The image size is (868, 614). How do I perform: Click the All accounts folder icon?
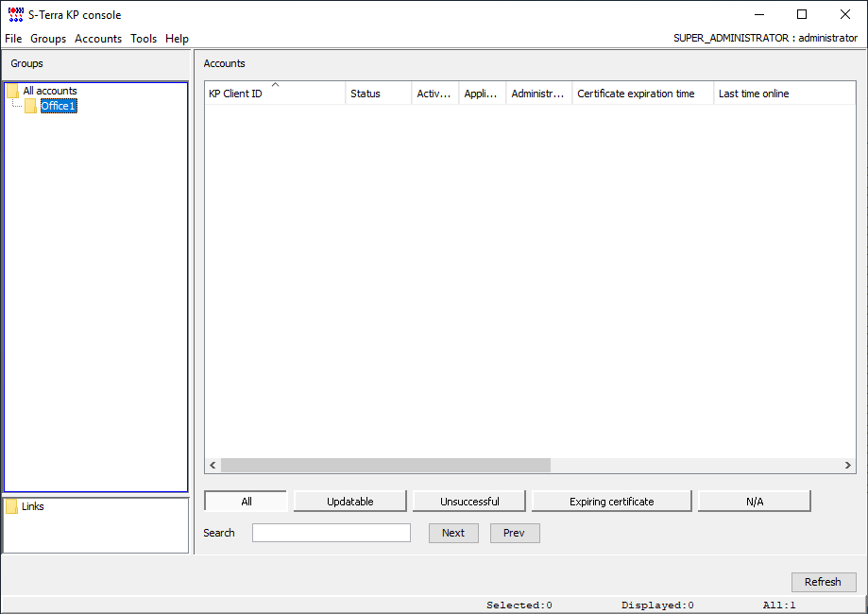(12, 91)
